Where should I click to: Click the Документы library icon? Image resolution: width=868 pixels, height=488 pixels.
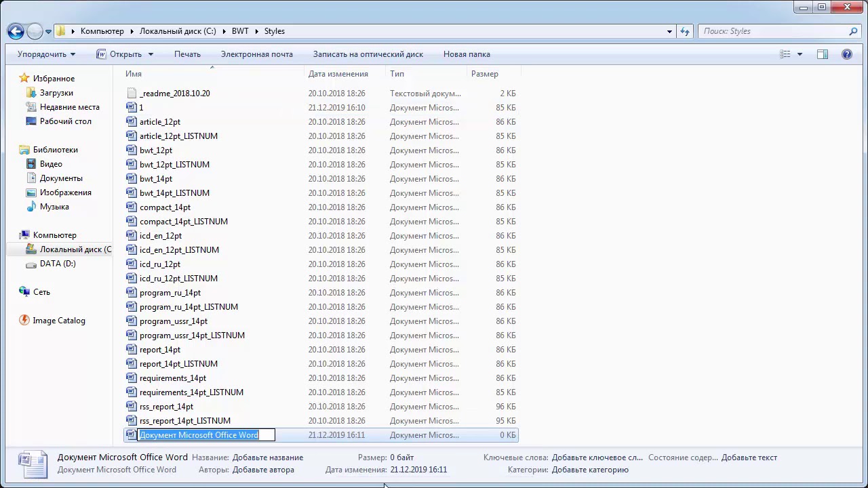click(x=31, y=178)
